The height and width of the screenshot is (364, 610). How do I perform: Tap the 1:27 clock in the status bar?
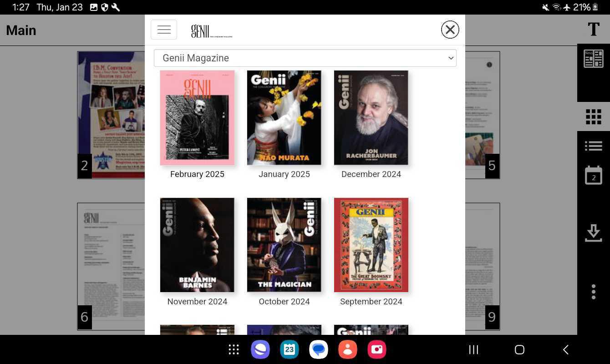21,7
